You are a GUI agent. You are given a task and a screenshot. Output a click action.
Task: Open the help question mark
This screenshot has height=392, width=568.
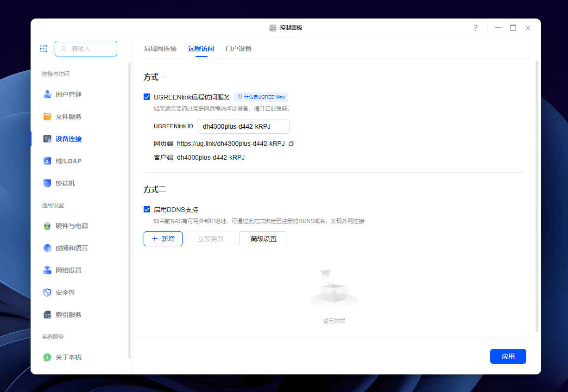click(x=475, y=28)
